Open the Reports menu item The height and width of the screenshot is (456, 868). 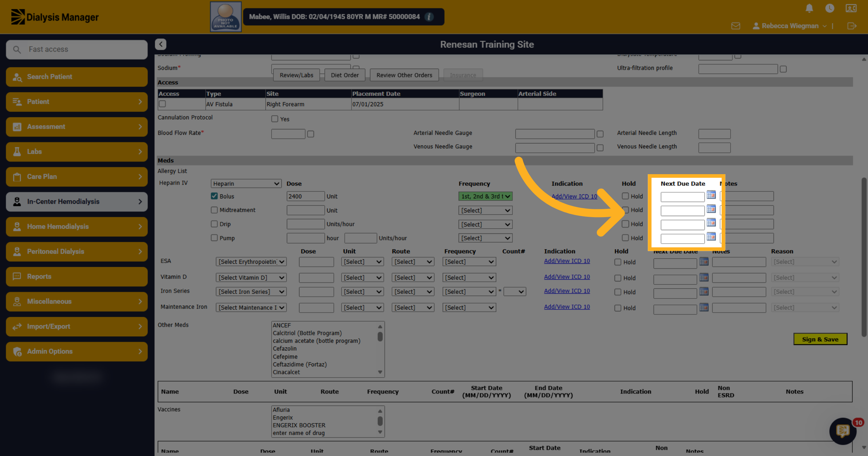77,276
